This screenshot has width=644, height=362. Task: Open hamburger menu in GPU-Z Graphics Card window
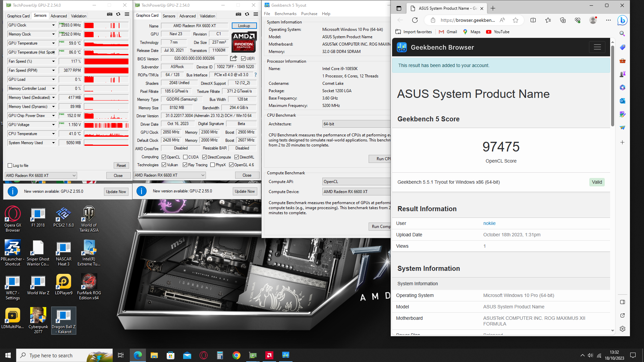pyautogui.click(x=256, y=14)
